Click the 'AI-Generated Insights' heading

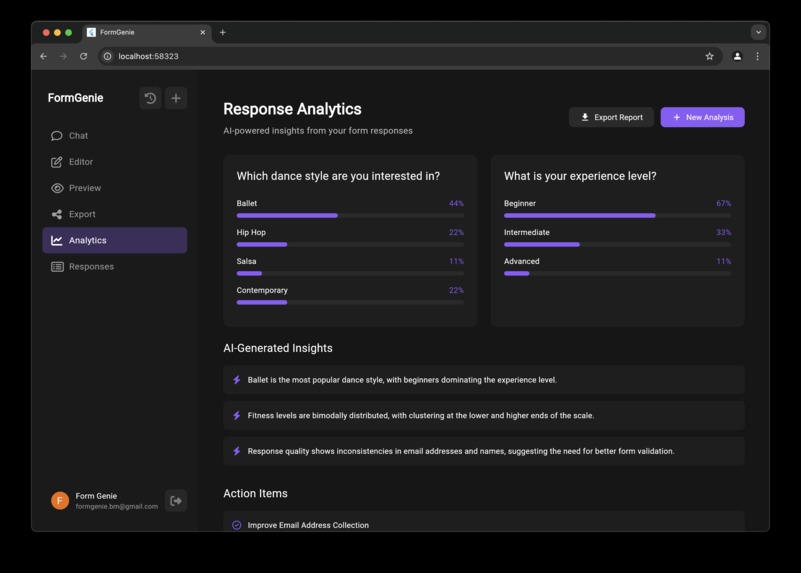pyautogui.click(x=278, y=348)
